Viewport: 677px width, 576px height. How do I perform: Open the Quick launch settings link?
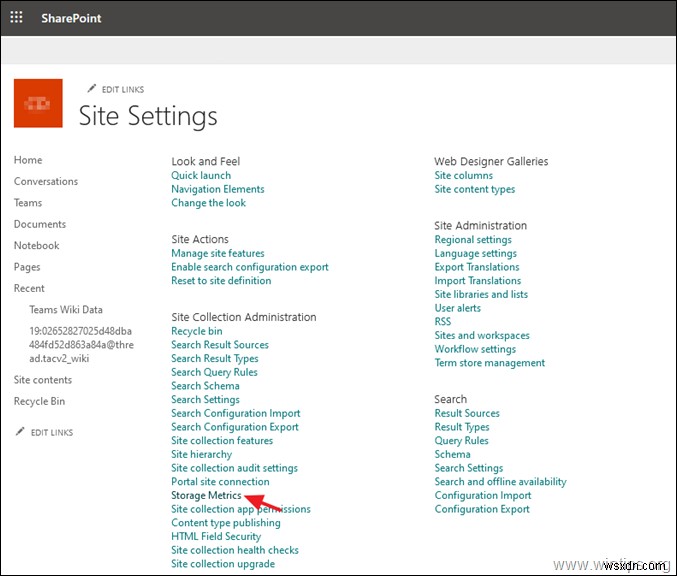click(x=201, y=175)
